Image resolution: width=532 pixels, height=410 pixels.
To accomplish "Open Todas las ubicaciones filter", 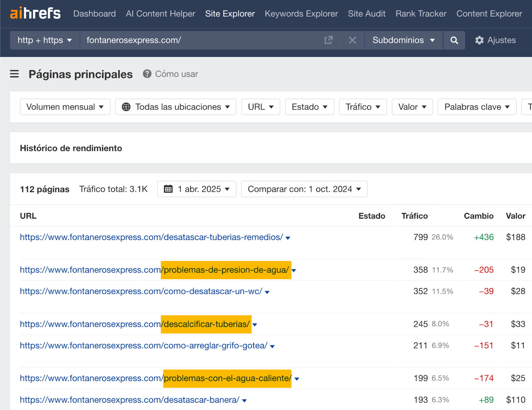I will click(x=176, y=107).
